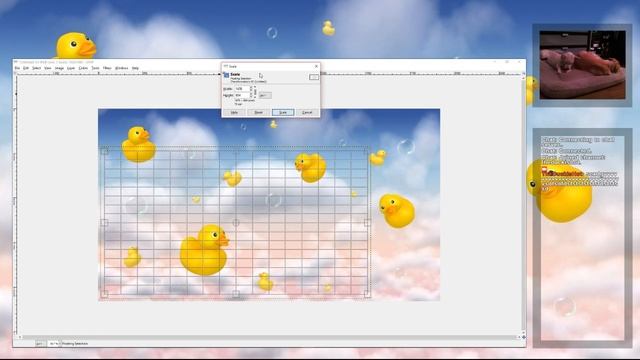Click the Height spinner arrows
This screenshot has height=360, width=640.
251,95
